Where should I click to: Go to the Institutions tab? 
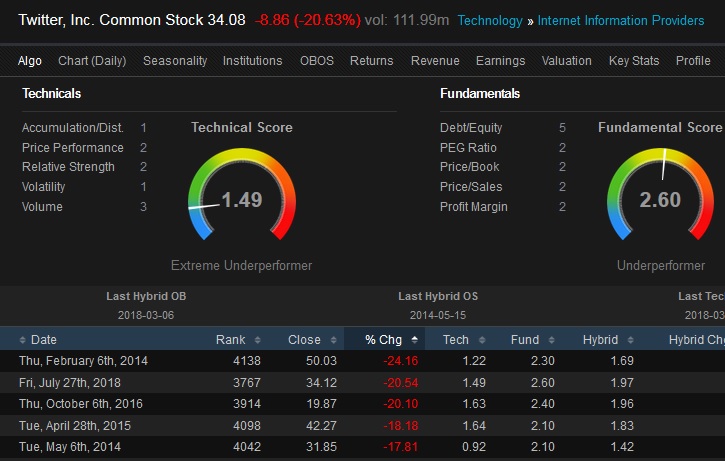coord(252,61)
